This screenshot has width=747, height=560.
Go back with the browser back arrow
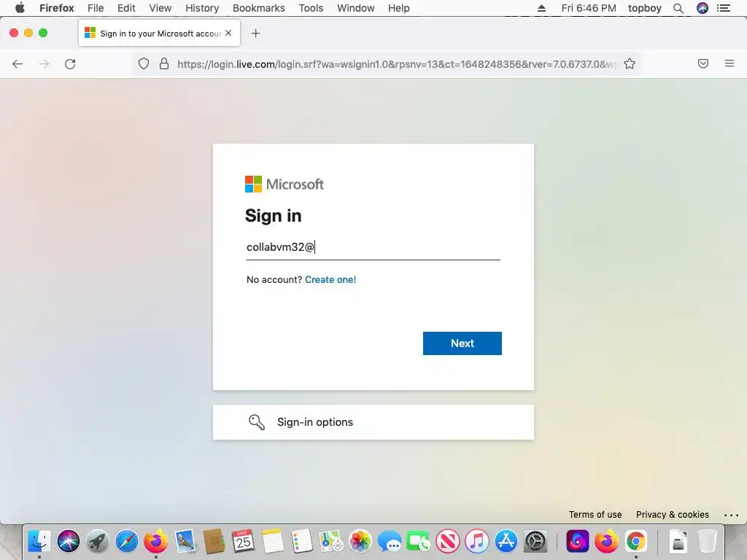click(x=18, y=64)
